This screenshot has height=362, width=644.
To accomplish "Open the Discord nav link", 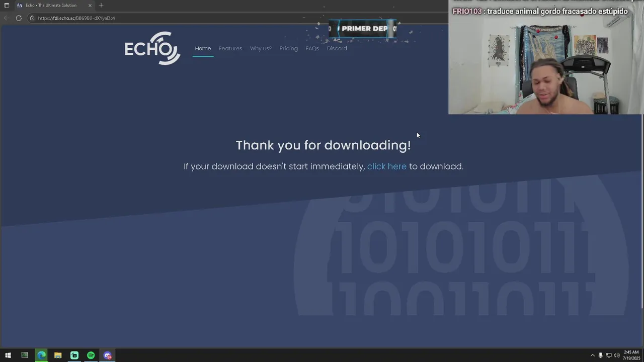I will 337,48.
